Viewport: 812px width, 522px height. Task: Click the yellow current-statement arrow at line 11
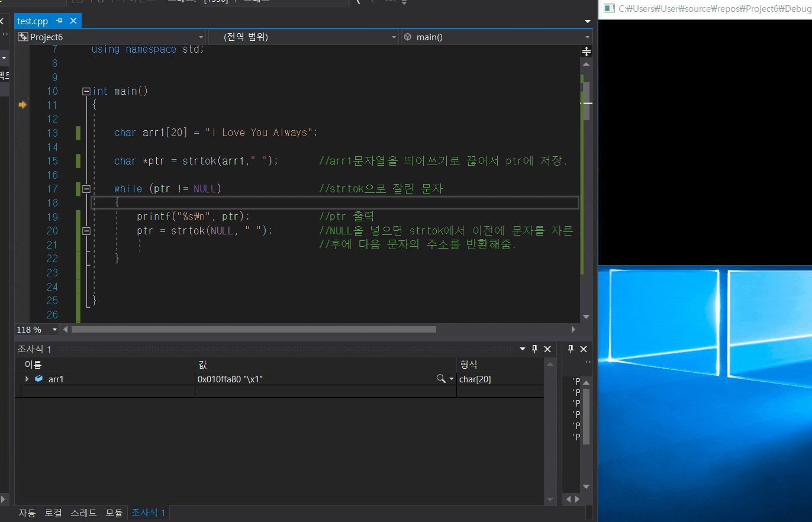[22, 105]
